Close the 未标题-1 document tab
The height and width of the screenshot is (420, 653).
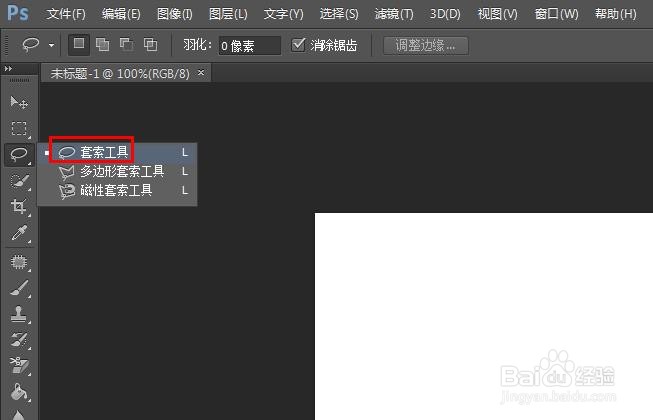pos(201,72)
